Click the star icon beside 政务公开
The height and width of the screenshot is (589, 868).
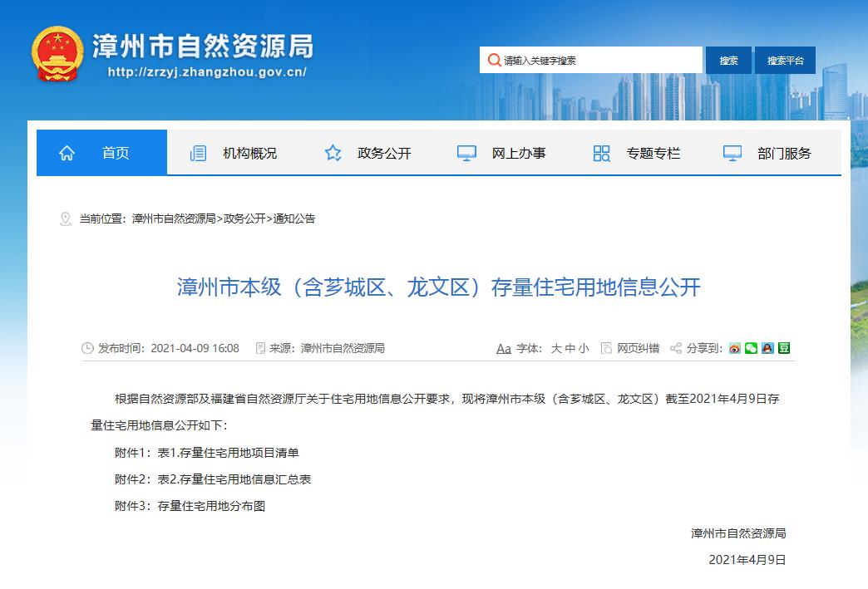333,153
